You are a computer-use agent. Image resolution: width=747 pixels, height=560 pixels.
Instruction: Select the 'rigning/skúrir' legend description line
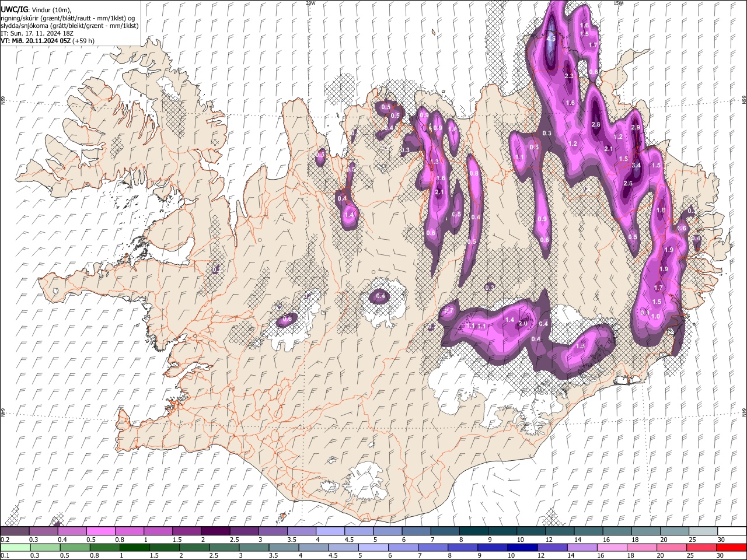[68, 18]
